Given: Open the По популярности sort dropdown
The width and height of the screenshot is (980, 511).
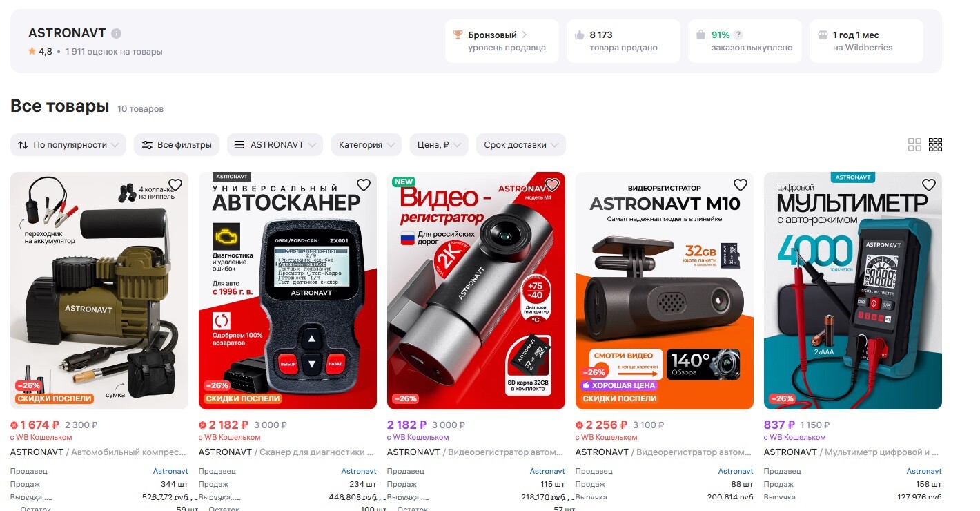Looking at the screenshot, I should 68,145.
